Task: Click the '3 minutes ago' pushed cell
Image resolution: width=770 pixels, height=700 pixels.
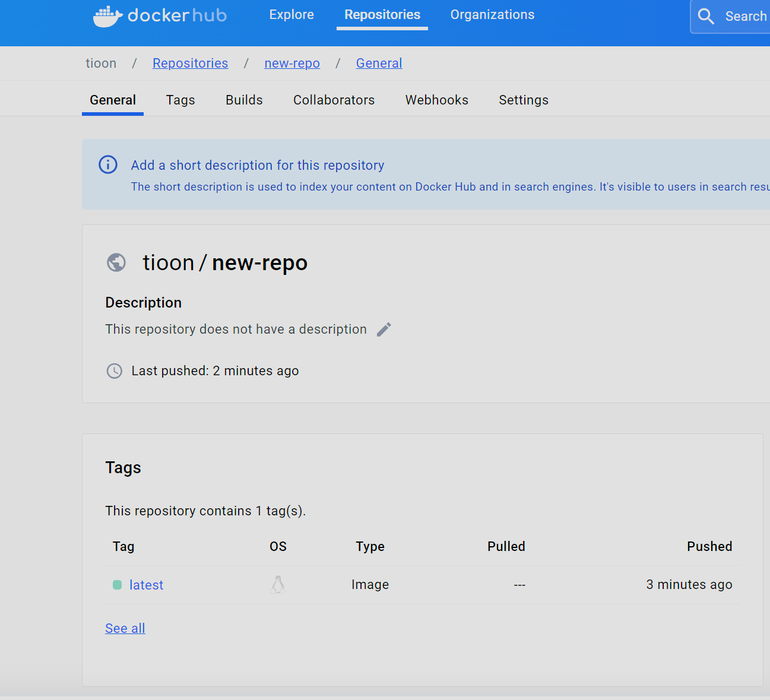Action: (x=689, y=585)
